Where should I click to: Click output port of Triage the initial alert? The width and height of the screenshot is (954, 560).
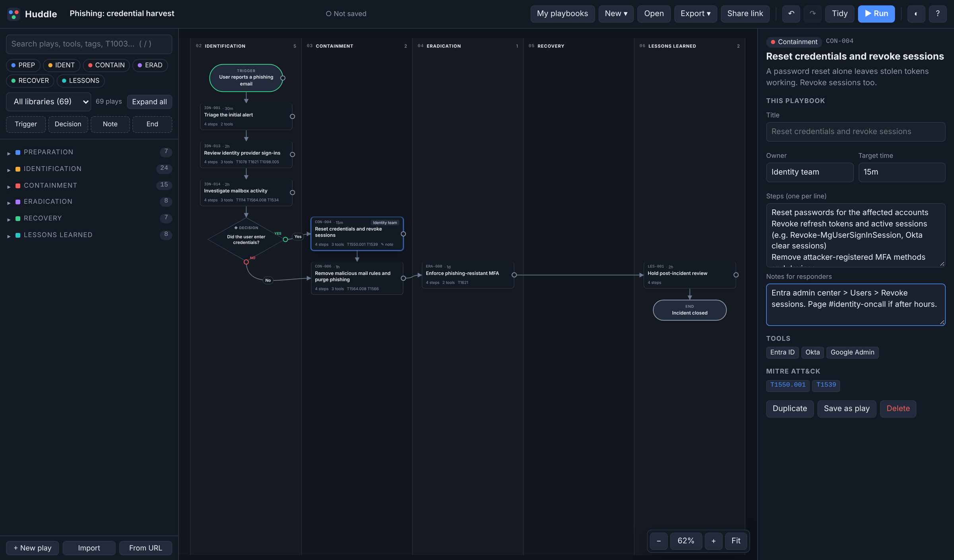[x=292, y=116]
